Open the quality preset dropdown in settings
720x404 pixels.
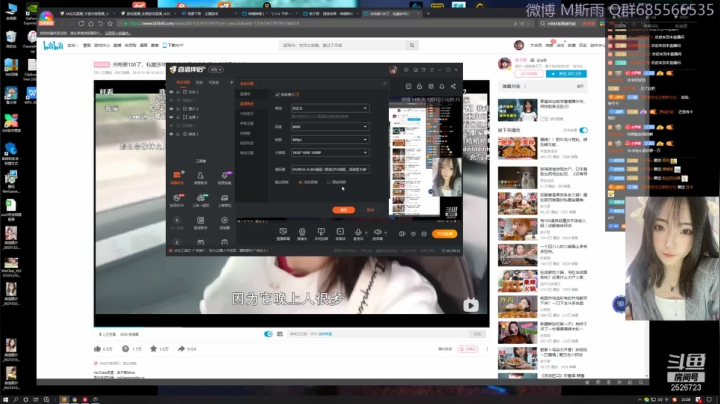(x=330, y=108)
